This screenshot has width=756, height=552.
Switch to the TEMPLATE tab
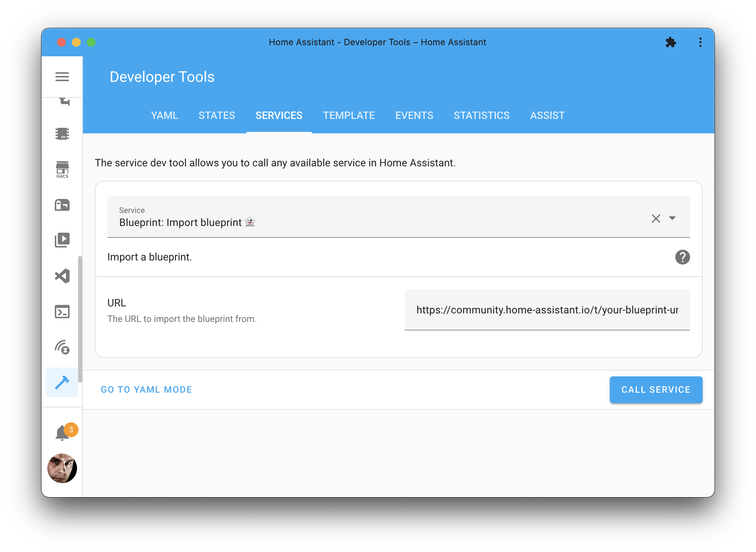[349, 115]
